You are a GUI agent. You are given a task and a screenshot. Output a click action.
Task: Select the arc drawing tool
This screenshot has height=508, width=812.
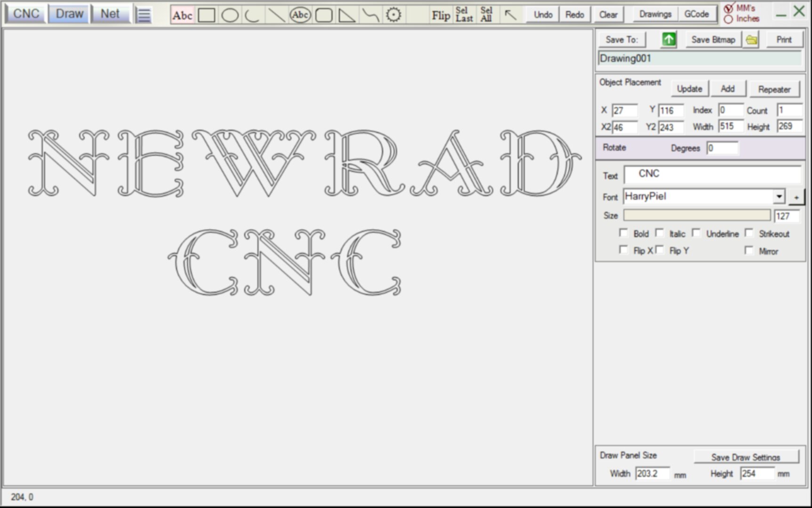253,16
